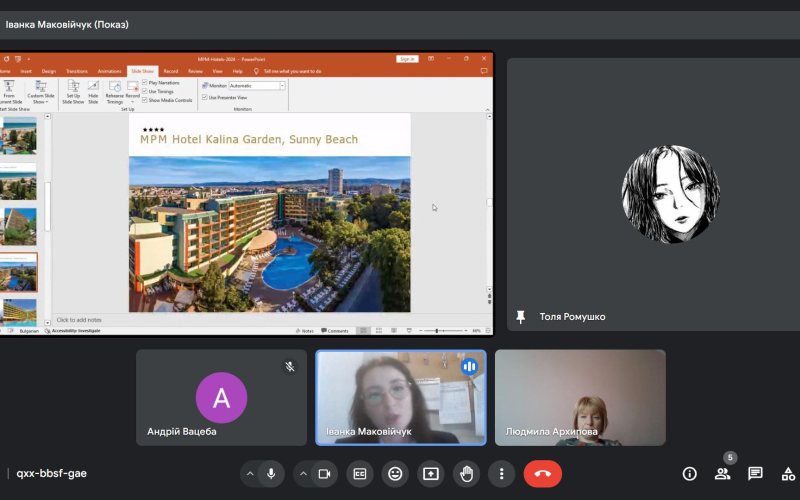Open the Animations ribbon tab

(109, 71)
